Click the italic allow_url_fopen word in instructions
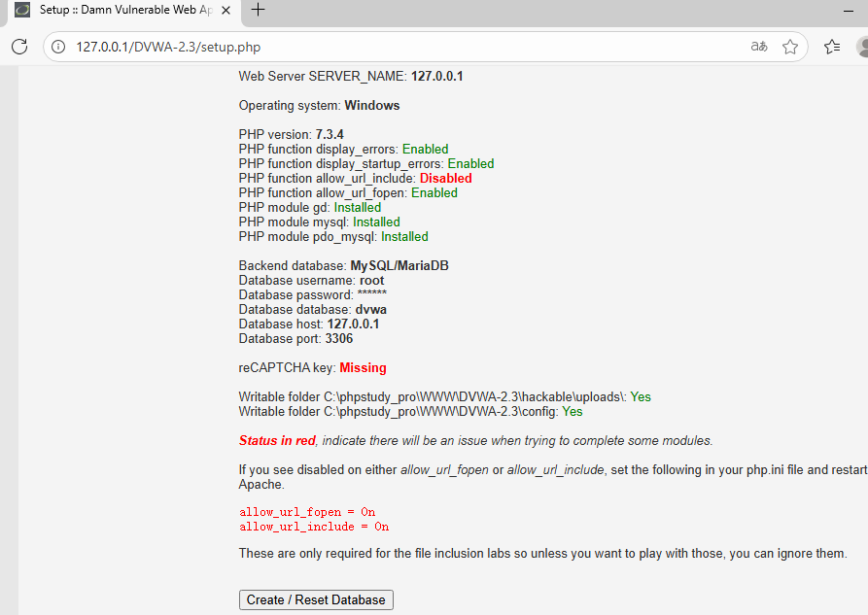Viewport: 868px width, 615px height. tap(444, 470)
